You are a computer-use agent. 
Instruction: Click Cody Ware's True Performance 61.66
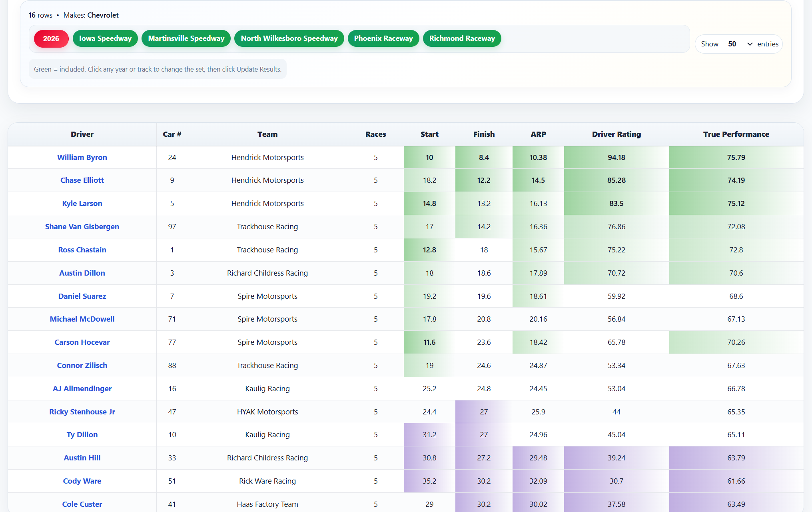point(736,481)
